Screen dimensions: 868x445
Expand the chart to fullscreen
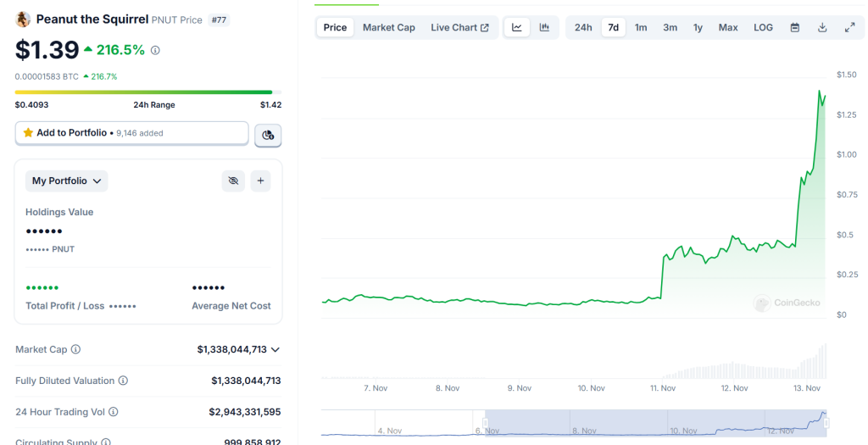849,28
